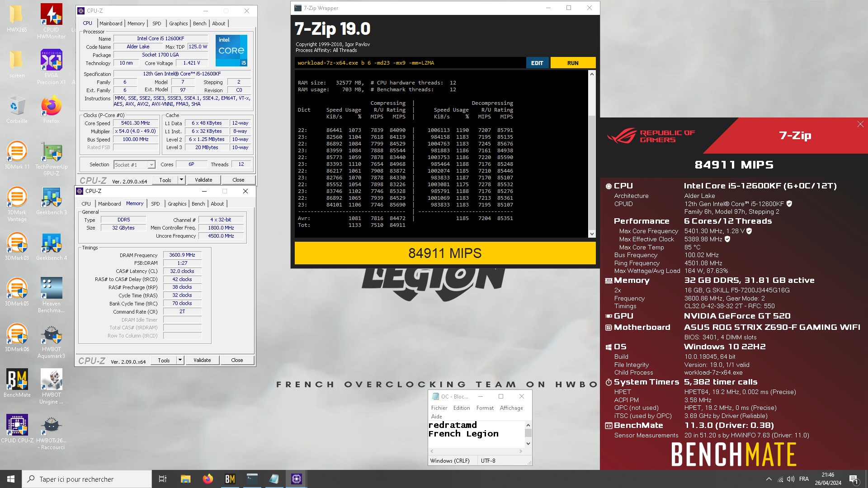Click Notepad horizontal scroll-right arrow
The image size is (868, 488).
pos(521,451)
